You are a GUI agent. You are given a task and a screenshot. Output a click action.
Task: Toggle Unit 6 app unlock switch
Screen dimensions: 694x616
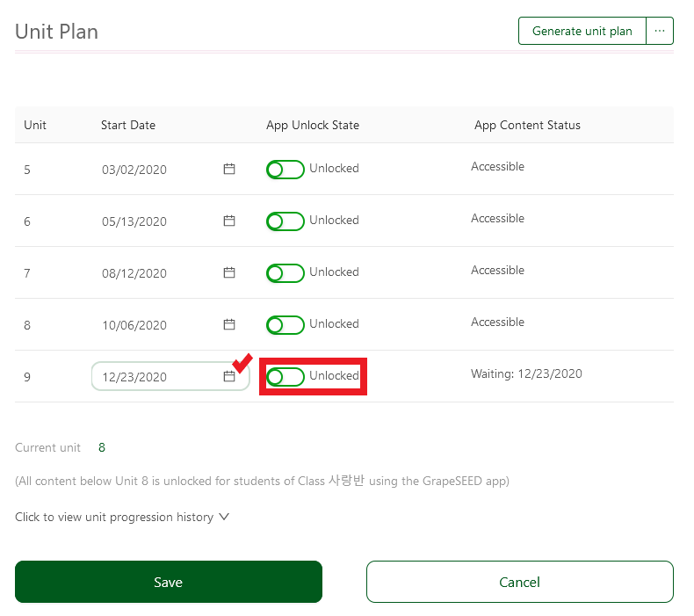[285, 221]
